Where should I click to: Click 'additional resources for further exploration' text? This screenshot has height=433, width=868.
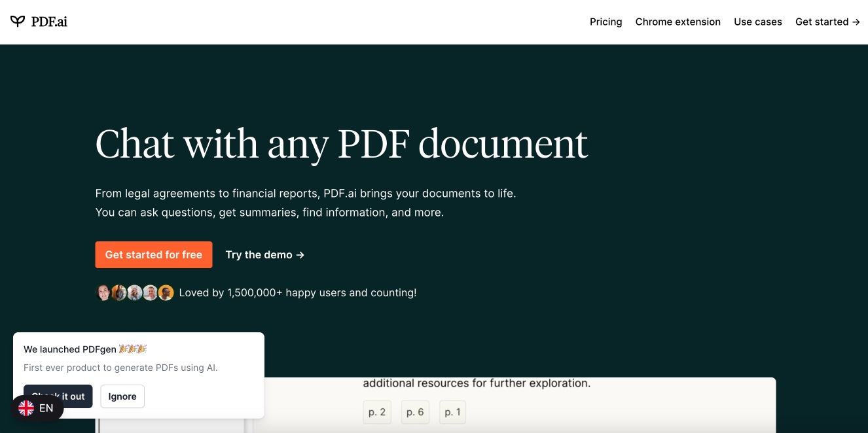click(477, 383)
